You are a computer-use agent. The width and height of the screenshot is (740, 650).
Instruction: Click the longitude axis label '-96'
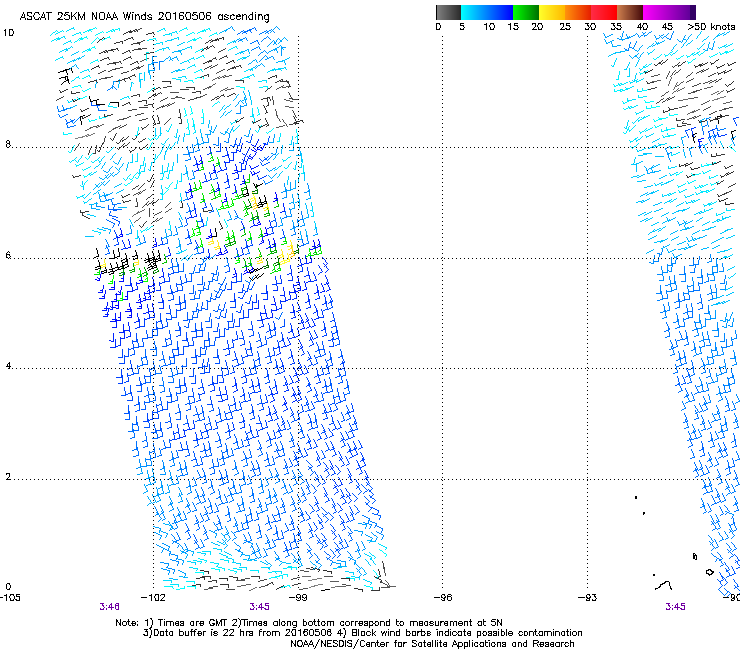tap(443, 598)
